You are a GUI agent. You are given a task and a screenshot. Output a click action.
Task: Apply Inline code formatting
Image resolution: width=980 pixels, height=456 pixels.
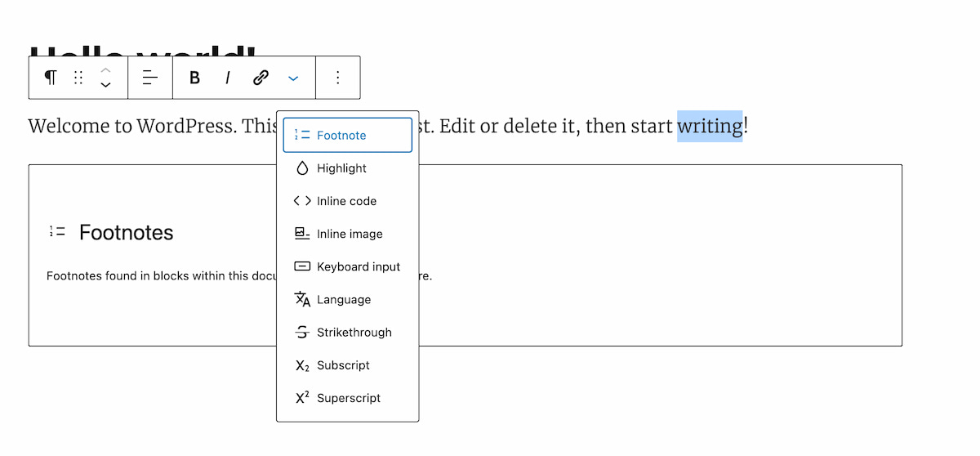[x=347, y=201]
